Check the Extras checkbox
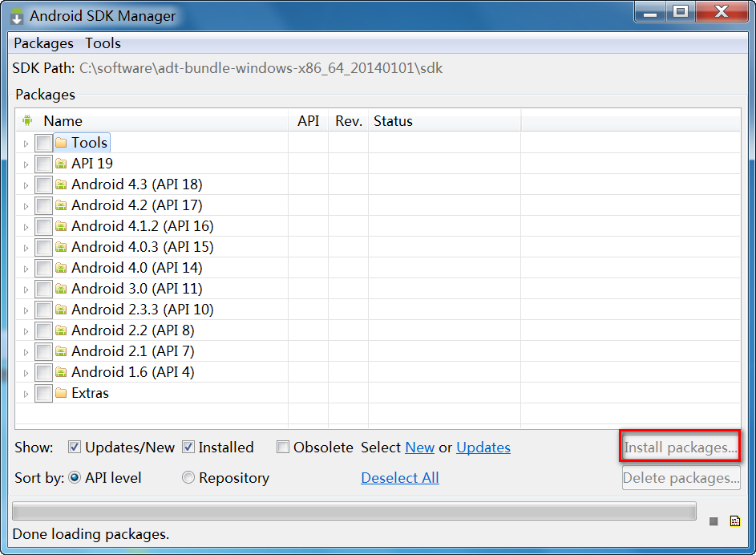The width and height of the screenshot is (756, 555). pyautogui.click(x=43, y=394)
